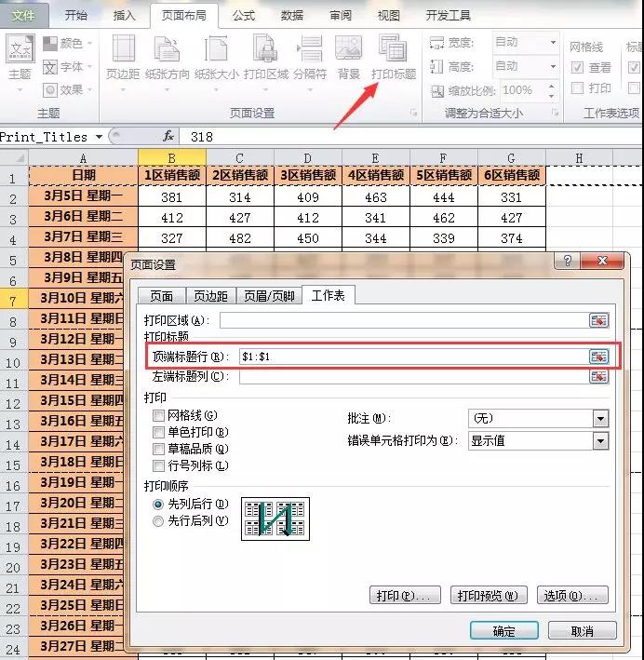Switch to the 公式 ribbon tab

coord(244,16)
